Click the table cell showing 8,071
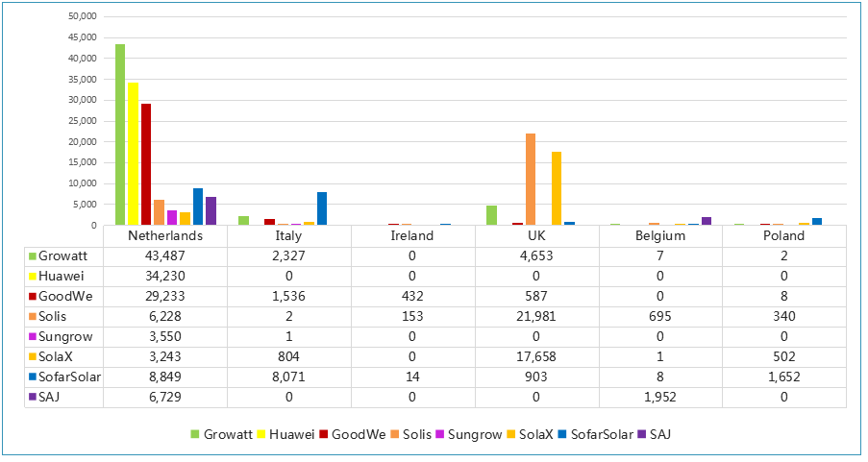The image size is (868, 462). (x=289, y=377)
